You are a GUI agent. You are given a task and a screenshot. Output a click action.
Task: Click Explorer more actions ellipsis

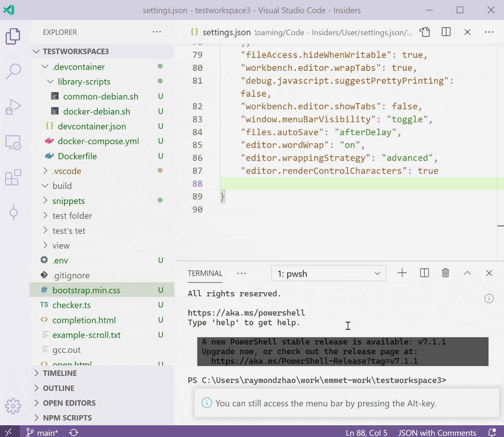(x=157, y=32)
